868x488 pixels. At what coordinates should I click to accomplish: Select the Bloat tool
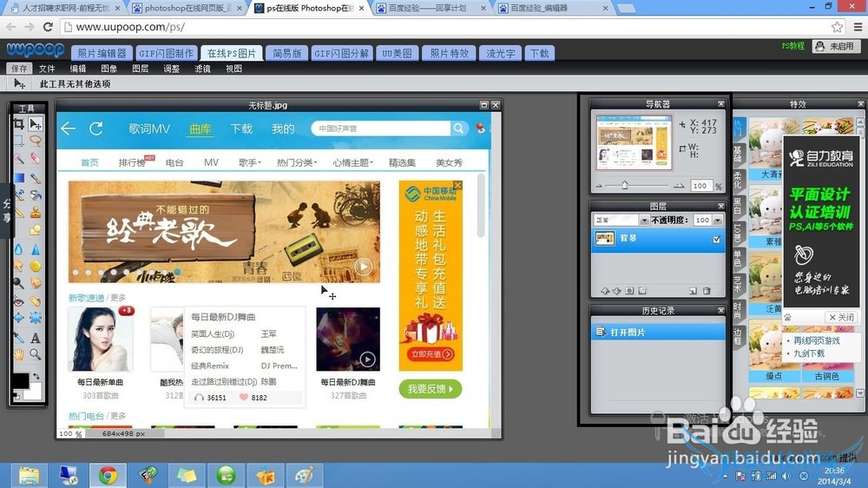coord(18,318)
